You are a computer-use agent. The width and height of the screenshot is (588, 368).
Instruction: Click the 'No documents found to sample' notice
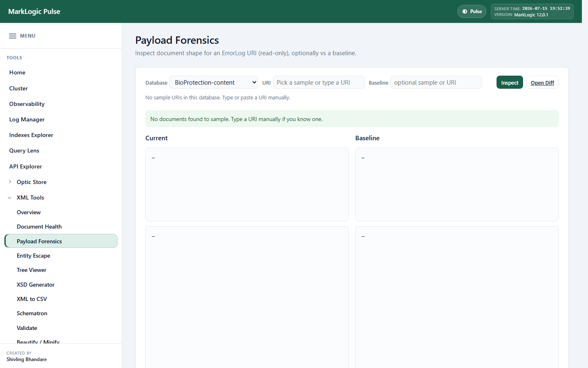click(352, 119)
